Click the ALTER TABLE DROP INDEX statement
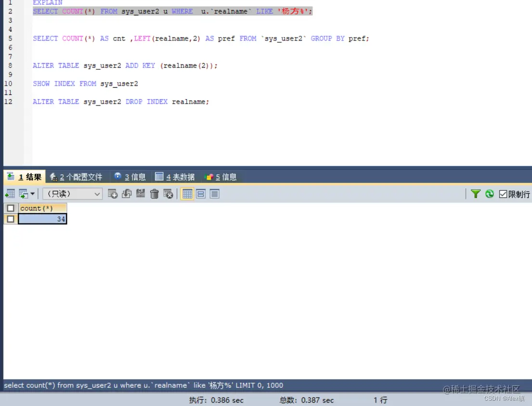The width and height of the screenshot is (532, 406). [121, 102]
